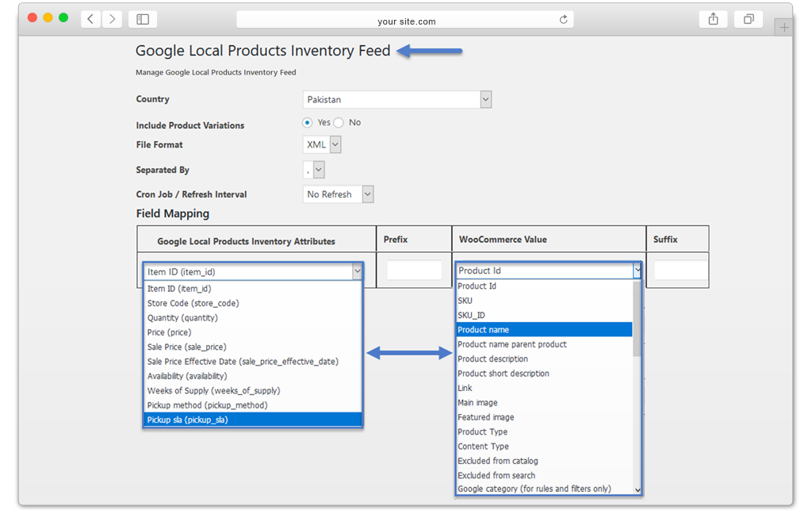Click the Google Local Products Inventory Attributes header
This screenshot has width=812, height=510.
pos(246,241)
